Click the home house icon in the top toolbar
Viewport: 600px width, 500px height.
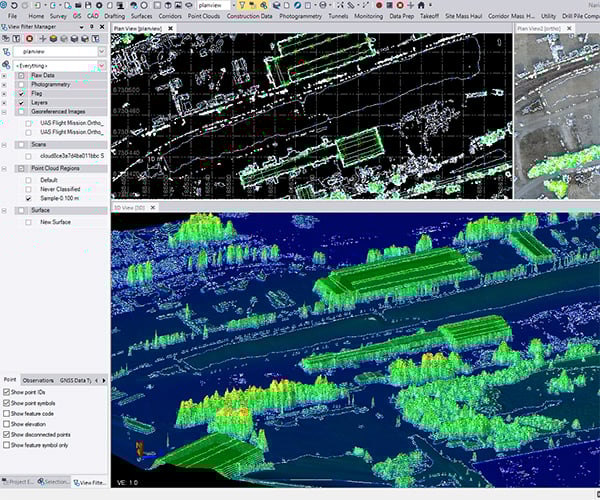point(421,5)
